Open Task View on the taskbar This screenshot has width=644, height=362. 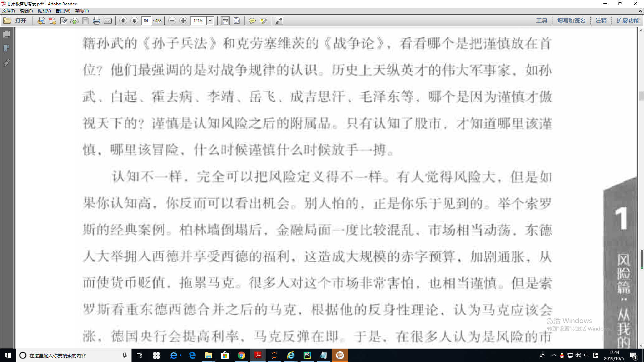[140, 355]
